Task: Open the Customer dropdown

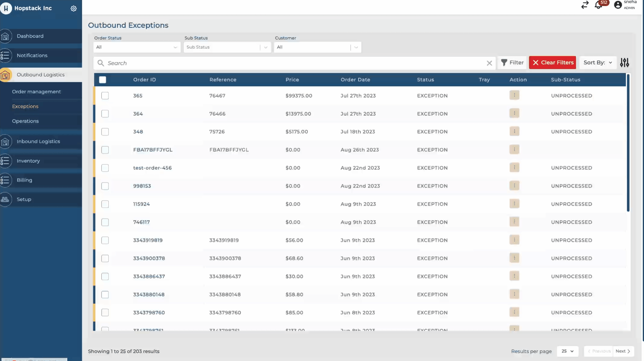Action: 317,47
